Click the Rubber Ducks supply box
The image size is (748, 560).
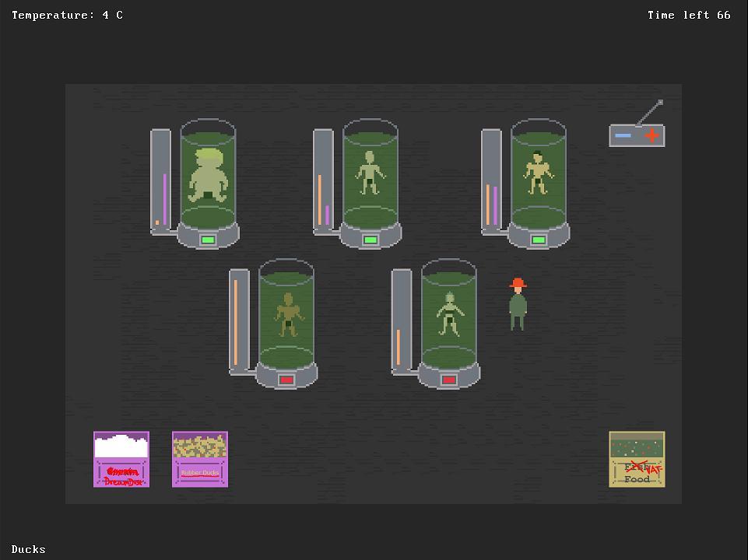pos(200,459)
